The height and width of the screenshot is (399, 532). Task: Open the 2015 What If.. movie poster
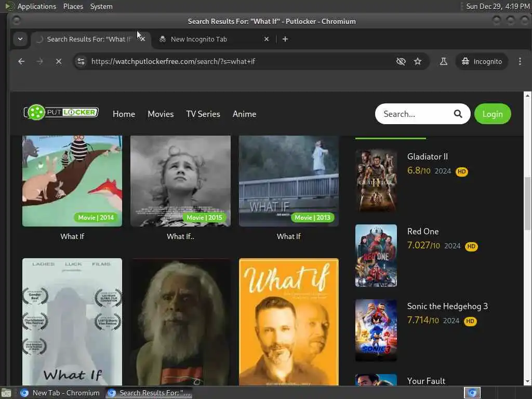(180, 181)
